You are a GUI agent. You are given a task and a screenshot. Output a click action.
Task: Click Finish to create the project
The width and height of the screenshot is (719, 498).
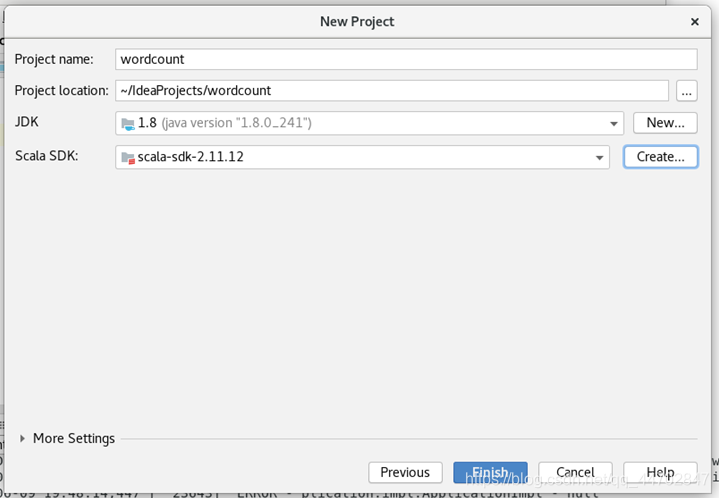tap(490, 472)
